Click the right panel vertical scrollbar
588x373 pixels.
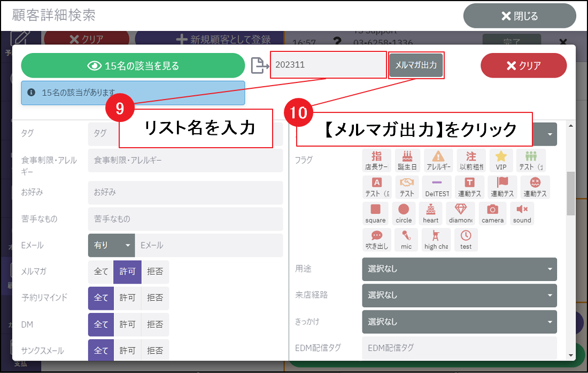tap(571, 193)
